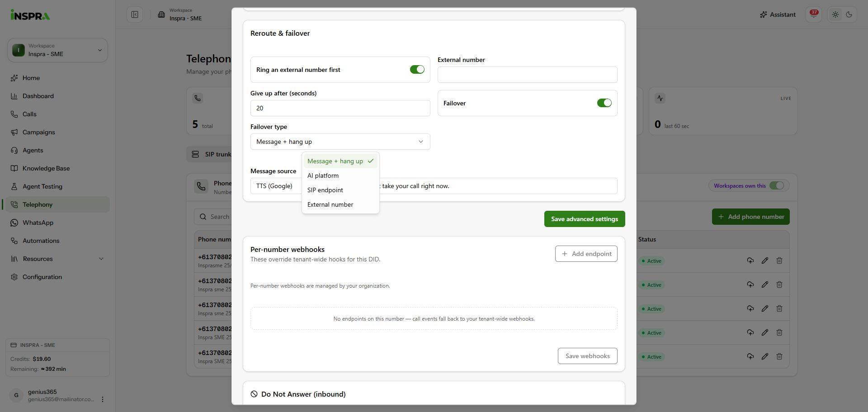Click the upload cloud icon in first Active row
The image size is (868, 412).
[x=750, y=260]
